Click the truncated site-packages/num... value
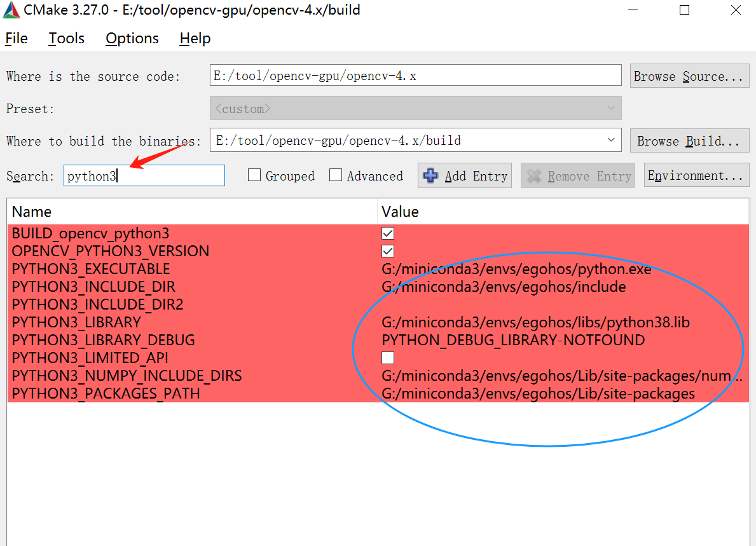Screen dimensions: 756x546 click(562, 376)
